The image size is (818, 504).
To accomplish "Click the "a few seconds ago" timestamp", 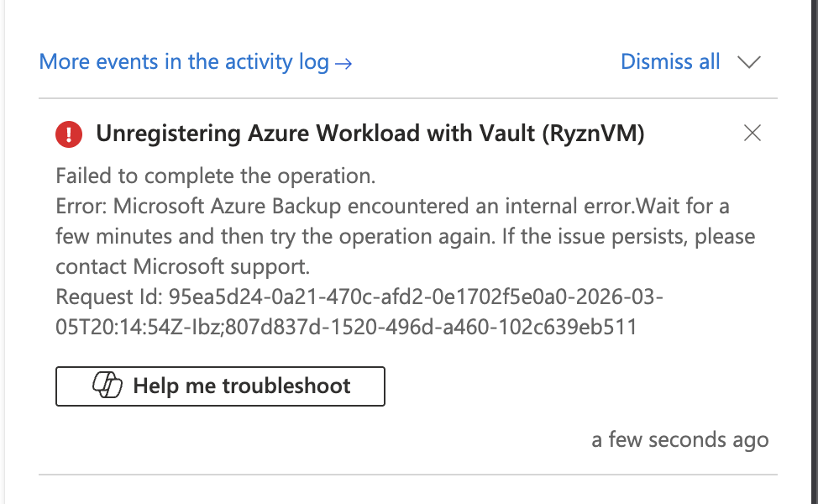I will pos(679,440).
